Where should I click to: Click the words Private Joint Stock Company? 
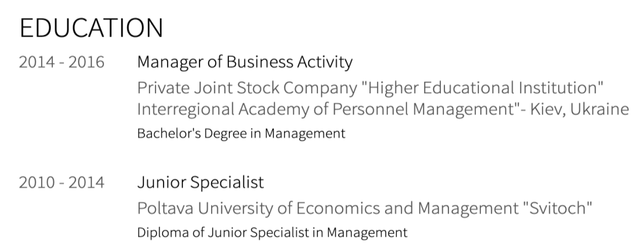pos(247,88)
